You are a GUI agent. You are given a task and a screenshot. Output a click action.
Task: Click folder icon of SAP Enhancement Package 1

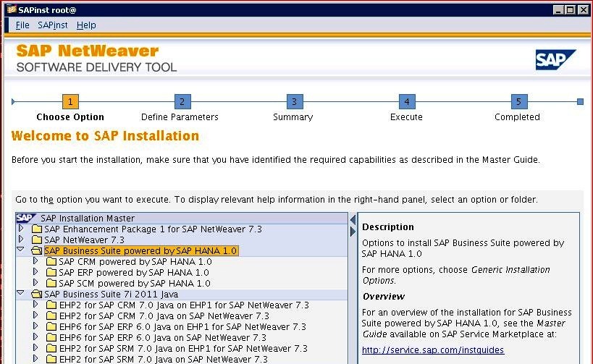click(x=37, y=229)
